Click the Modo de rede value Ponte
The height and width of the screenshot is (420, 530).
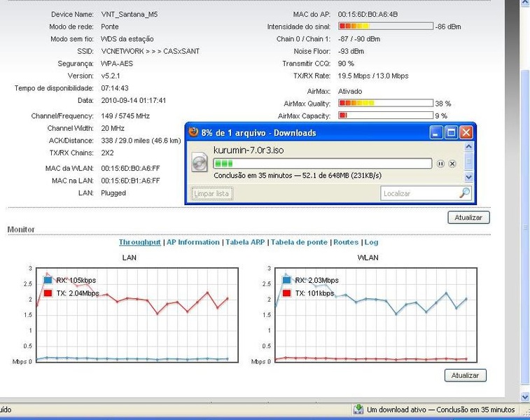(110, 27)
